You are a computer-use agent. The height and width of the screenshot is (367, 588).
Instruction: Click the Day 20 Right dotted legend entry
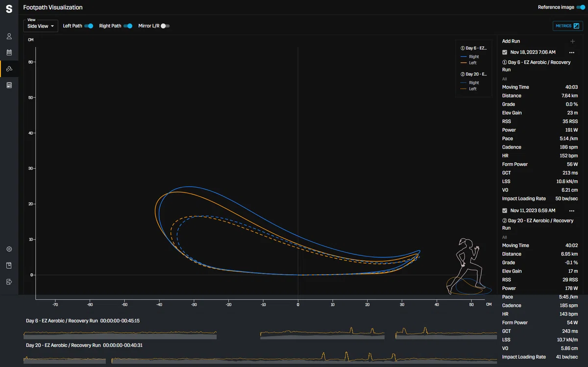point(470,83)
